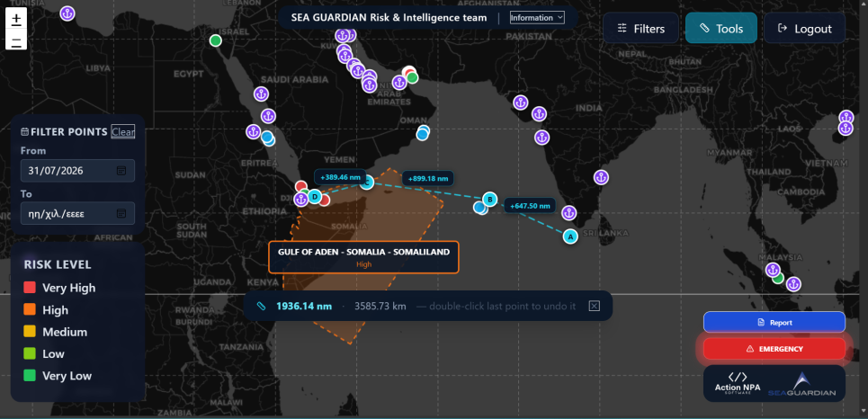Select waypoint D near Djibouti
The height and width of the screenshot is (419, 868).
point(315,196)
